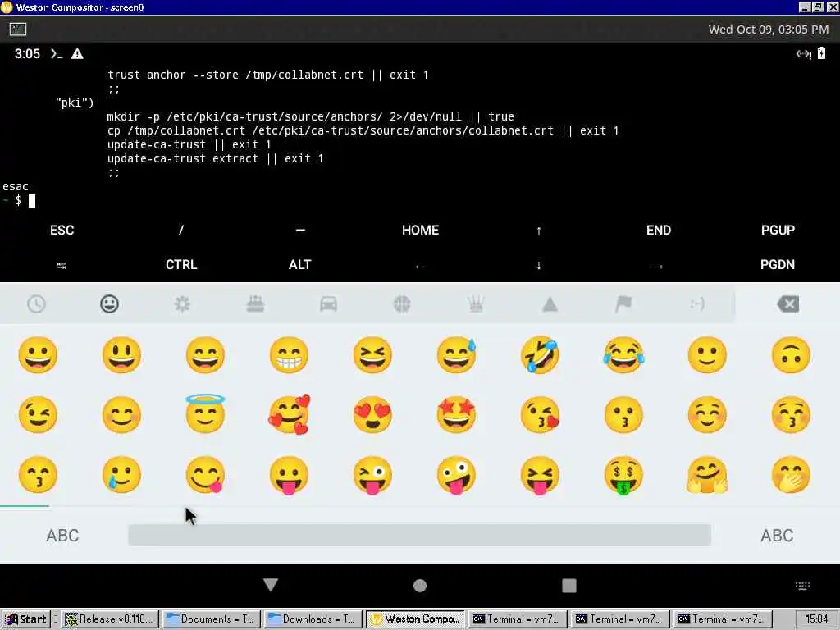Screen dimensions: 840x630
Task: Open the keyboard switcher icon
Action: pyautogui.click(x=802, y=586)
